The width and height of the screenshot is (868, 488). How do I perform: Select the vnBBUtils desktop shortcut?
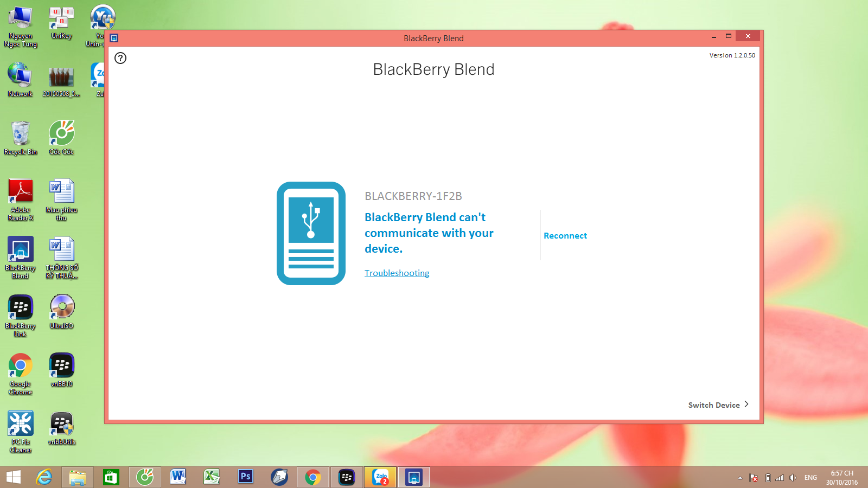point(61,428)
